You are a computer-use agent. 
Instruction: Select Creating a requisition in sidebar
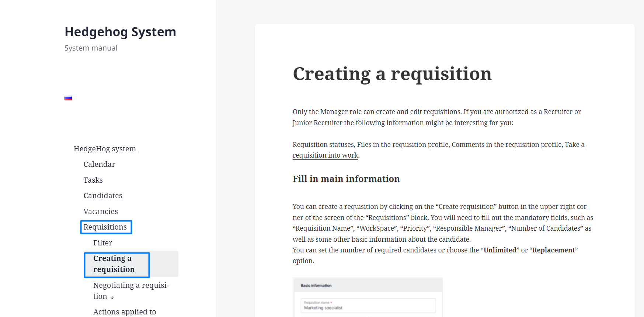pos(114,264)
